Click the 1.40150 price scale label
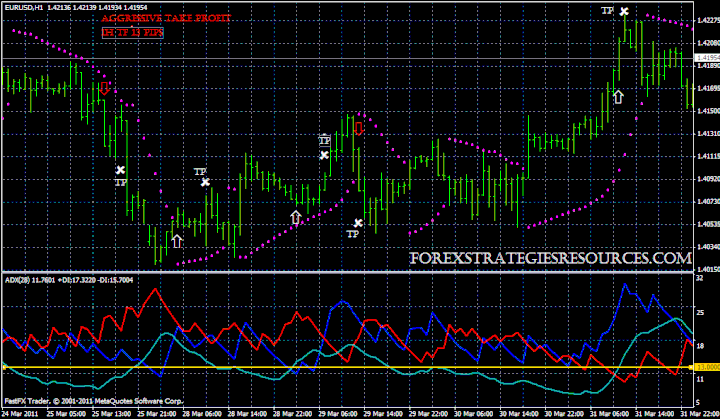Image resolution: width=720 pixels, height=419 pixels. coord(708,269)
